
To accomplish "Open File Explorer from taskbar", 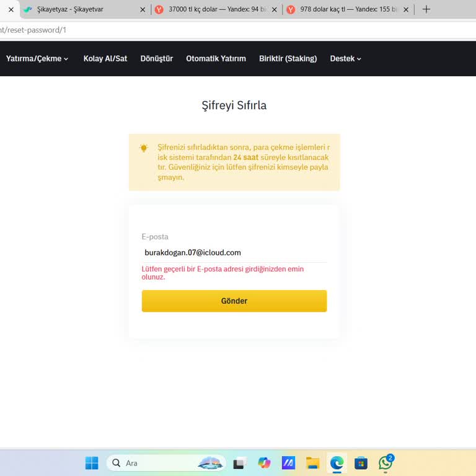I will pyautogui.click(x=312, y=463).
